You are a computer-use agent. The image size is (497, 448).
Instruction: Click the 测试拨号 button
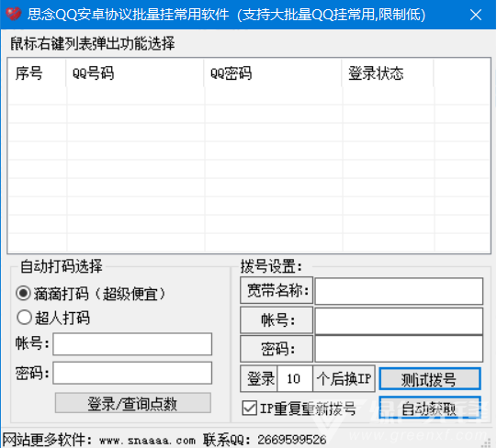pos(430,379)
